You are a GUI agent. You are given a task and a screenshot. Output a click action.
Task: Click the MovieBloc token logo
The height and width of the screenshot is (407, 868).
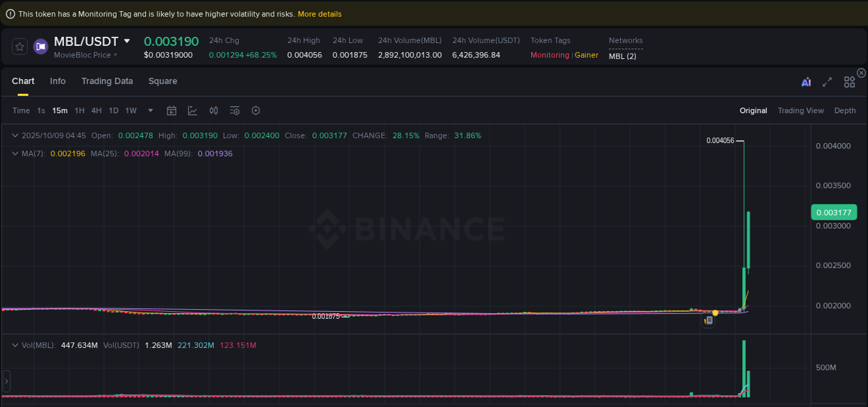point(40,47)
